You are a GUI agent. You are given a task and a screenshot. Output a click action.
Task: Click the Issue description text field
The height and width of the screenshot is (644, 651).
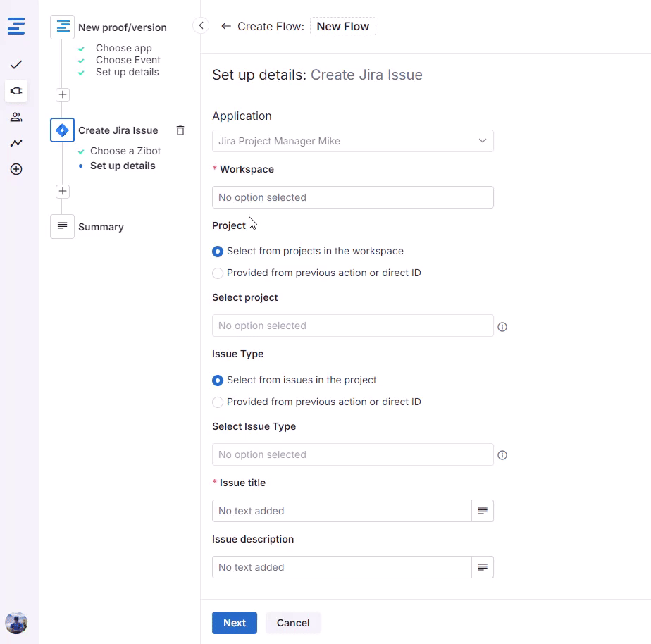(342, 567)
